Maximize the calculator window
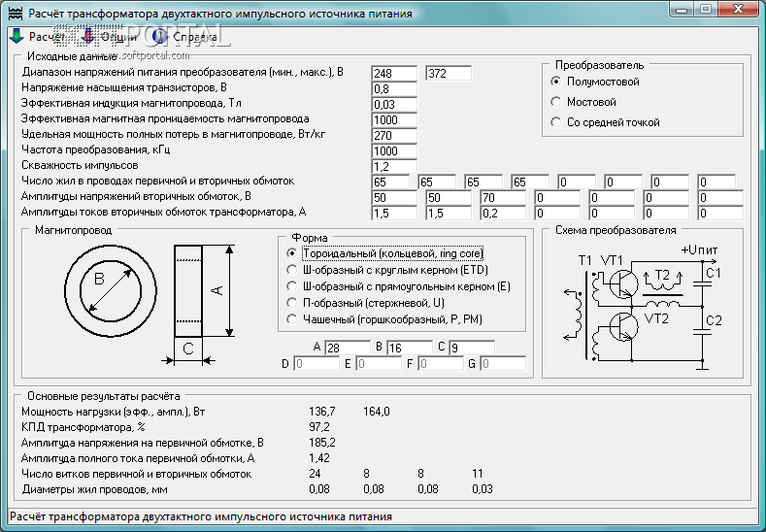The image size is (766, 532). pos(706,10)
